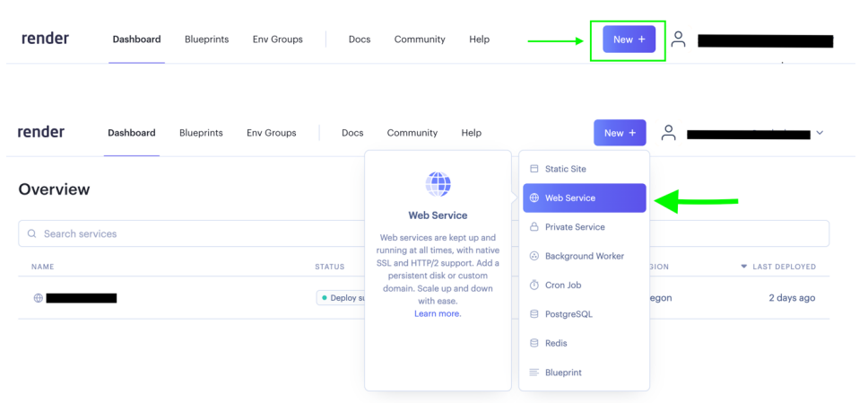The height and width of the screenshot is (404, 868).
Task: Click the magnifier icon in search box
Action: tap(32, 233)
